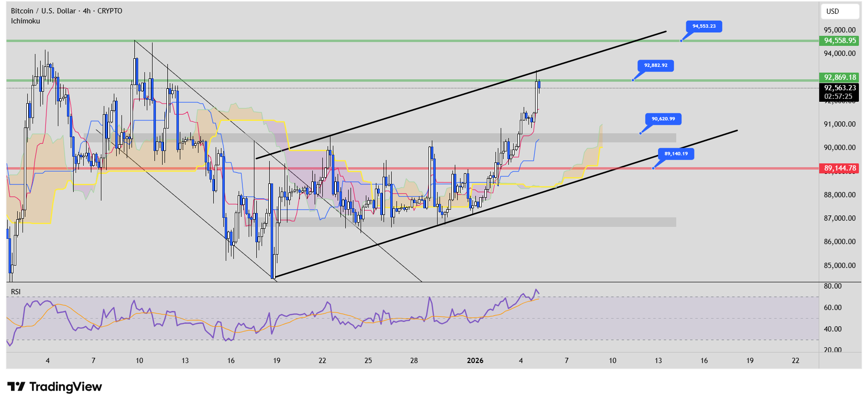Click the RSI indicator label

[16, 292]
